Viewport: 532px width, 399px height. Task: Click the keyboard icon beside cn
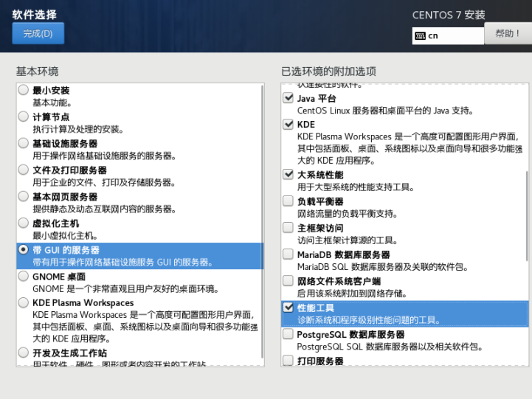(420, 35)
